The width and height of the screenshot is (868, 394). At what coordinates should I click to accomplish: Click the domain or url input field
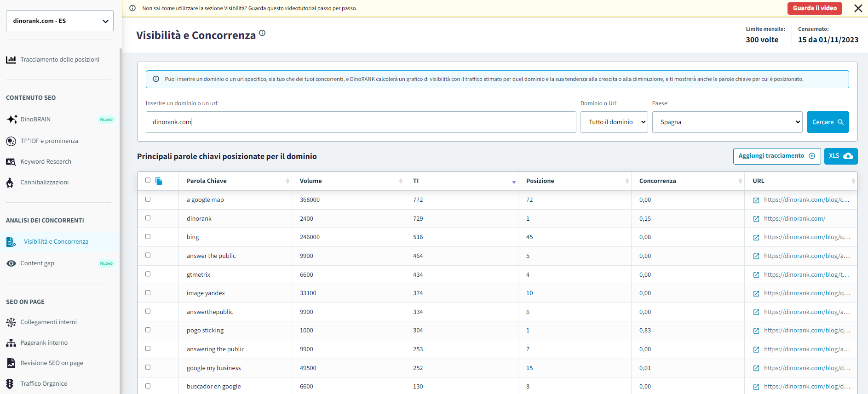coord(361,122)
